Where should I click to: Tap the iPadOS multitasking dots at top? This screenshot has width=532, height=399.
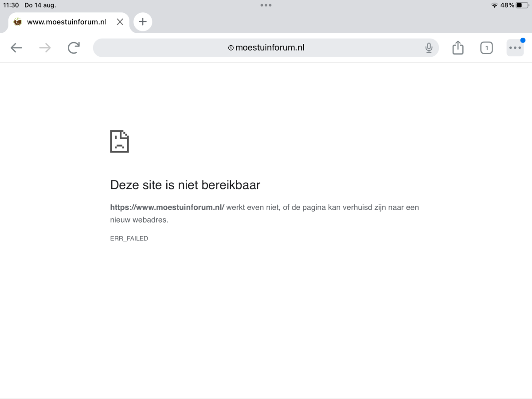[x=266, y=5]
